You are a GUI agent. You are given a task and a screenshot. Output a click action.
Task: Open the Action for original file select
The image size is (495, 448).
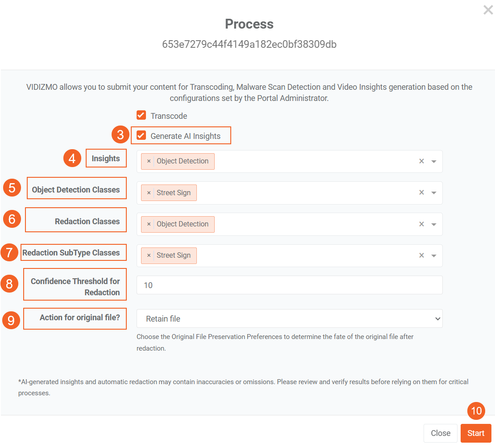[289, 319]
